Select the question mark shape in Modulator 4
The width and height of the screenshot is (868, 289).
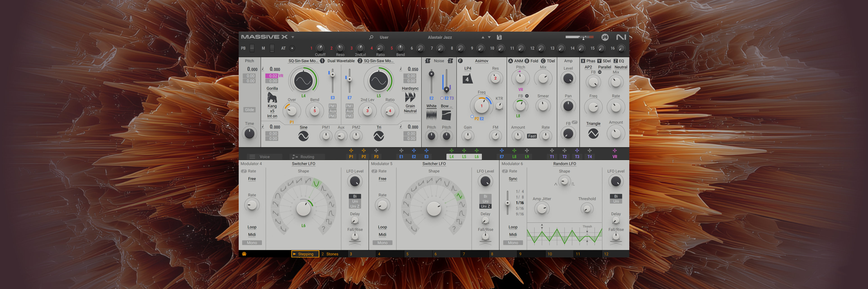click(x=323, y=229)
